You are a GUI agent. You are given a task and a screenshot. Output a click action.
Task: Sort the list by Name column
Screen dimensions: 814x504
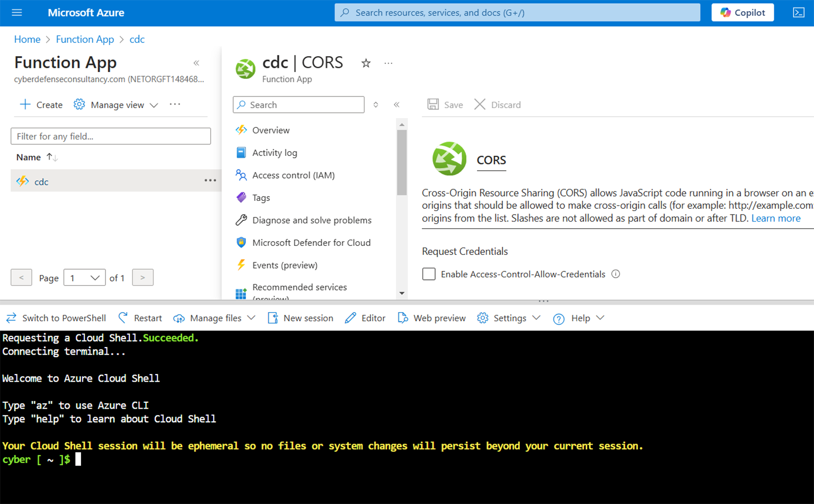point(37,157)
